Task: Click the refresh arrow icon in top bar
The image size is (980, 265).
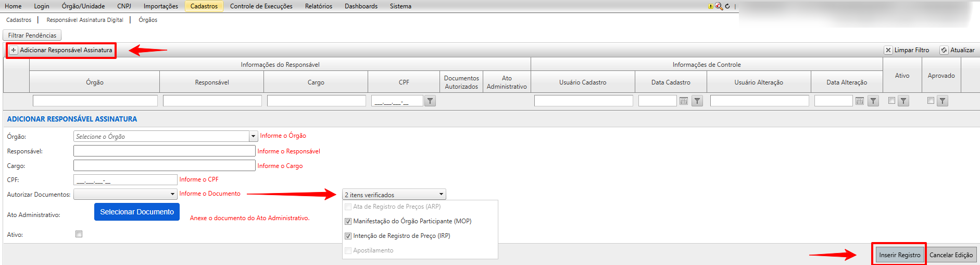Action: pyautogui.click(x=727, y=6)
